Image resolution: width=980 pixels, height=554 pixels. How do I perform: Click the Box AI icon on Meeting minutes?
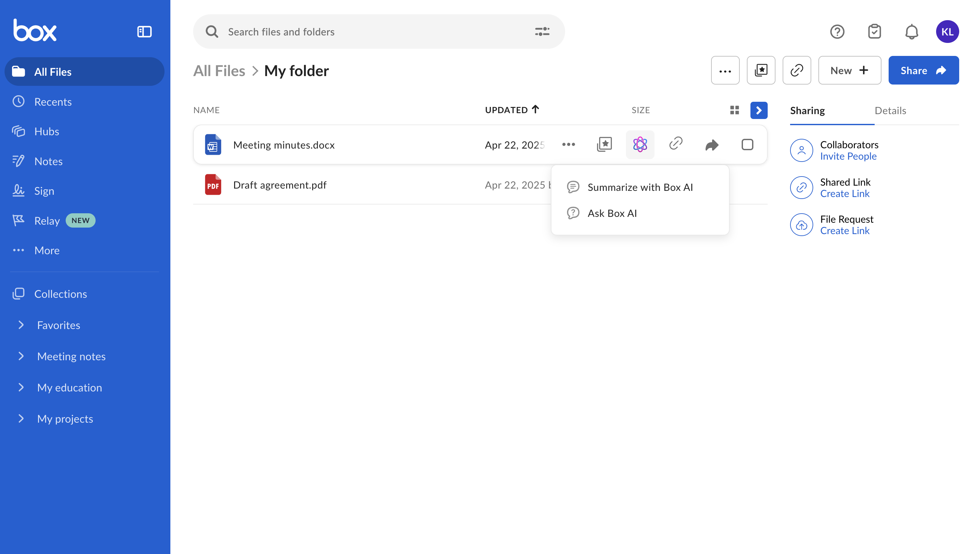tap(640, 145)
